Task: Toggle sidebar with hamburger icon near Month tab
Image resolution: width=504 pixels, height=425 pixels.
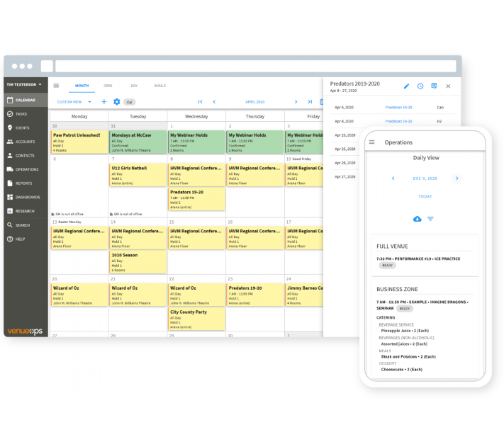Action: [57, 86]
